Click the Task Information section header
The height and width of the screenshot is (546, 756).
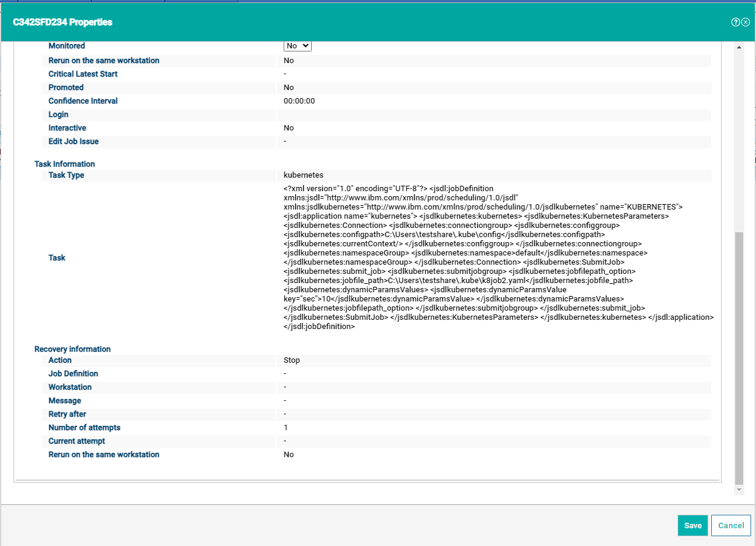(x=64, y=164)
